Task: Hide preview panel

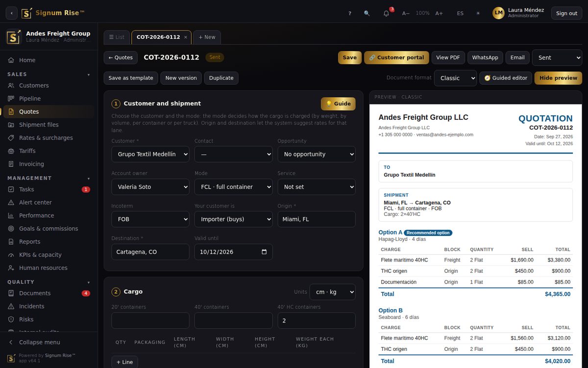Action: pos(558,78)
